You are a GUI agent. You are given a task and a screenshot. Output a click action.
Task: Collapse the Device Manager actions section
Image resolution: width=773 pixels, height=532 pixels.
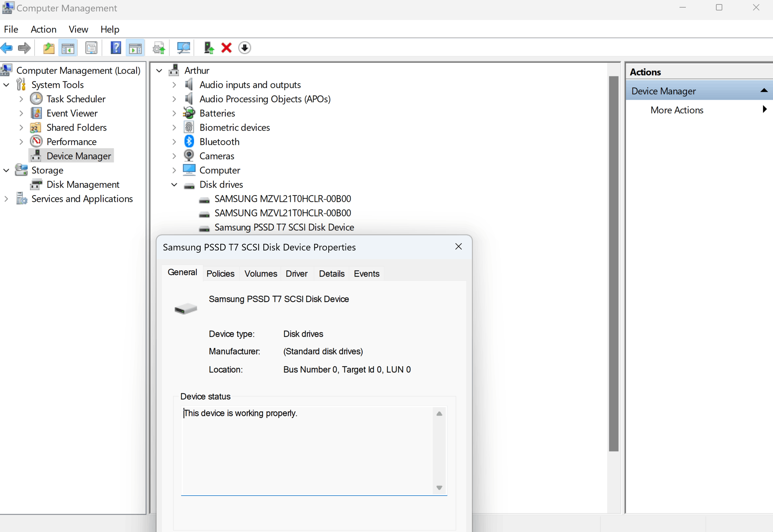point(764,91)
